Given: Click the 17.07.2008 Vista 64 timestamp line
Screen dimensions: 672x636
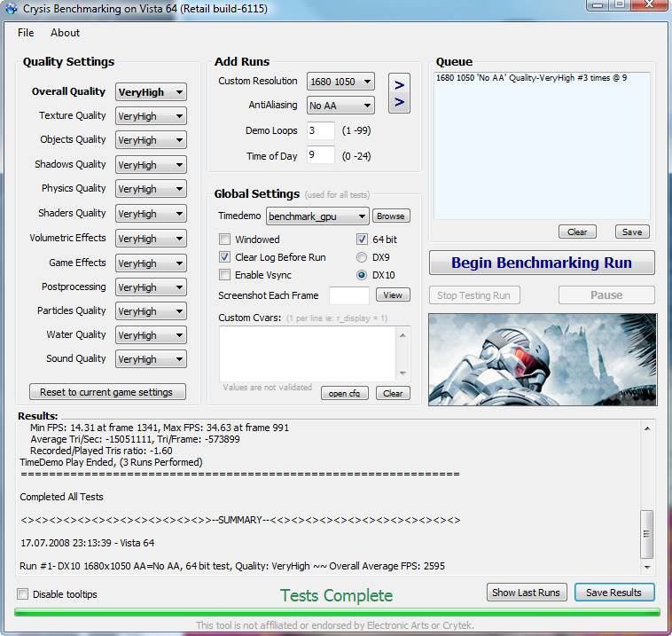Looking at the screenshot, I should point(88,543).
